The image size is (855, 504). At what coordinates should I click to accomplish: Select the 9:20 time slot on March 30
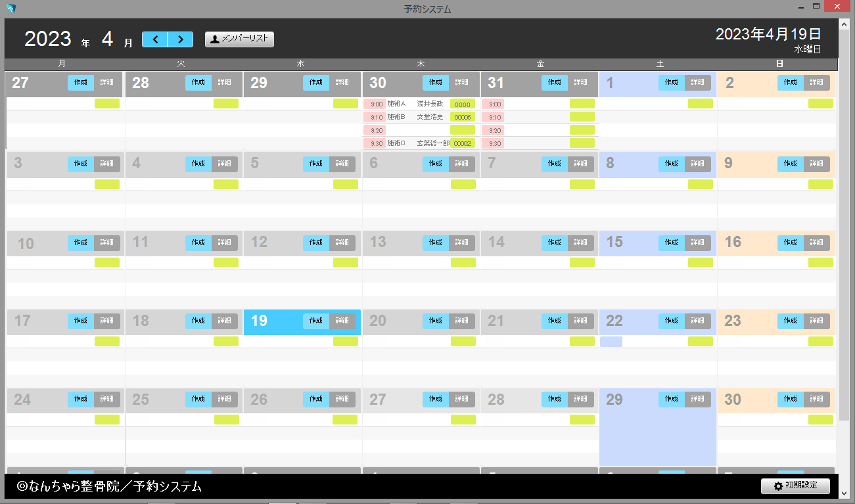click(375, 130)
